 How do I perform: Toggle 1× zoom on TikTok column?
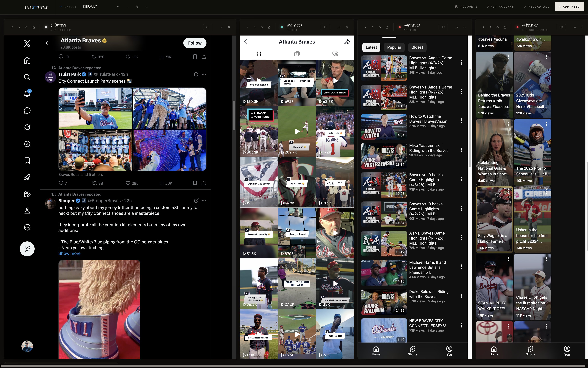coord(326,27)
